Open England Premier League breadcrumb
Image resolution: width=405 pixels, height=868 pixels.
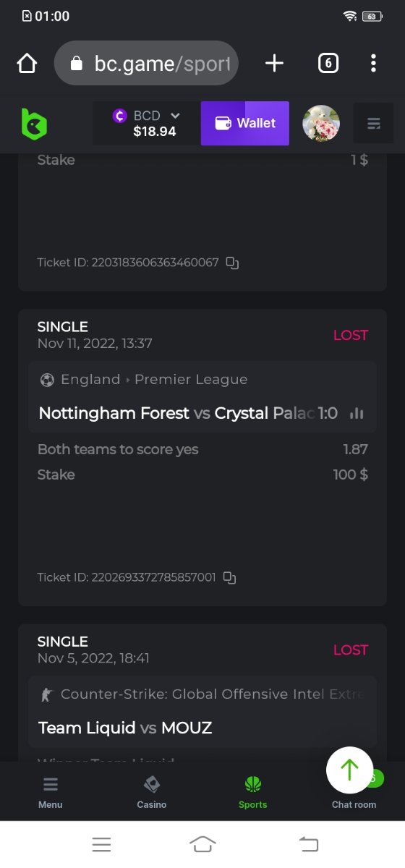coord(154,379)
